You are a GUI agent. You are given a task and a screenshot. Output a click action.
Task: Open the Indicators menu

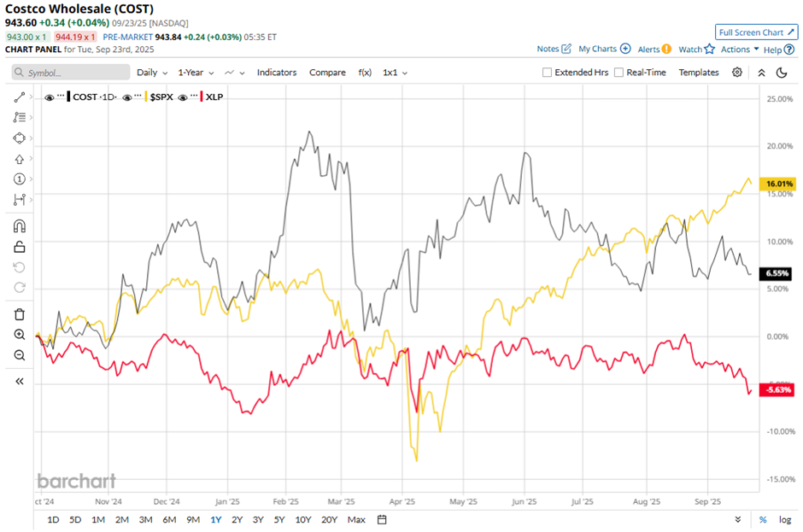pos(277,73)
